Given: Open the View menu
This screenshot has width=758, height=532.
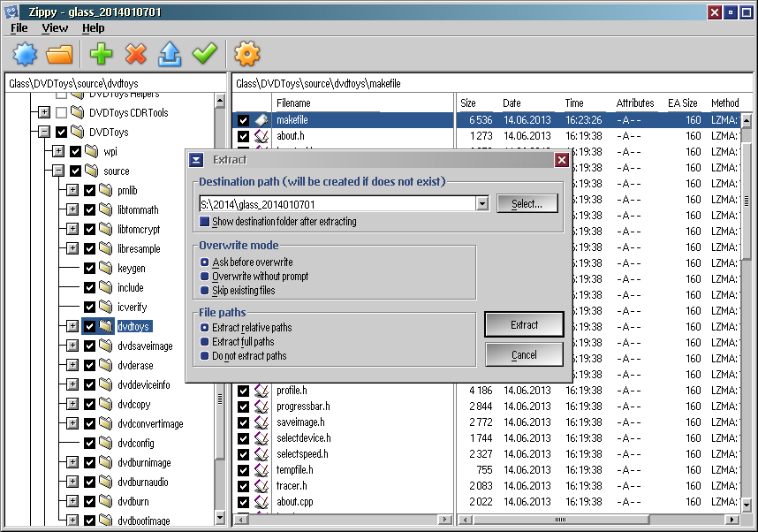Looking at the screenshot, I should click(x=55, y=28).
